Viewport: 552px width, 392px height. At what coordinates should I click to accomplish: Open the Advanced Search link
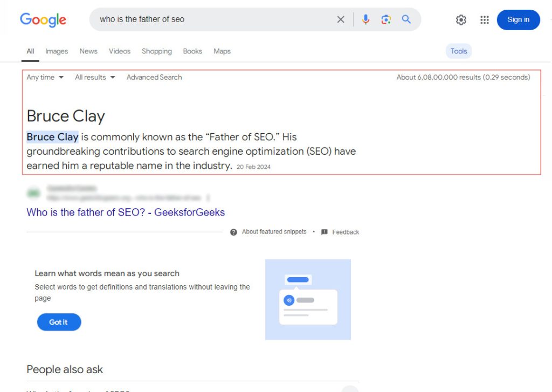[x=154, y=77]
